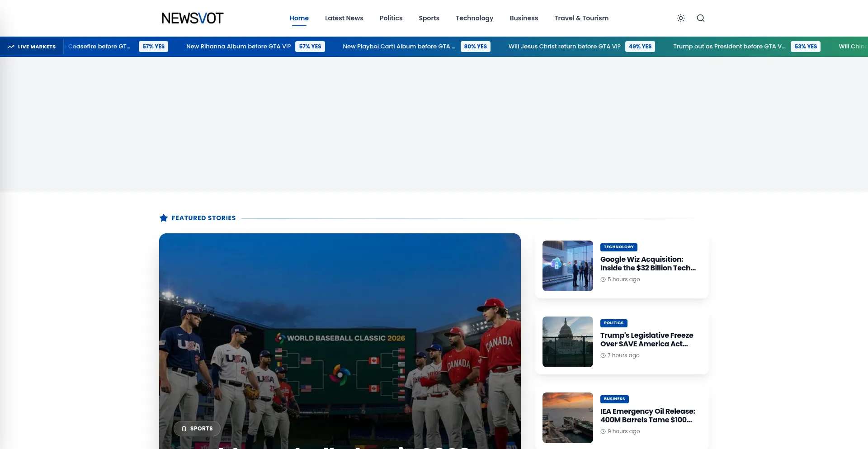Screen dimensions: 868x449
Task: Click the POLITICS category tag
Action: pyautogui.click(x=614, y=323)
